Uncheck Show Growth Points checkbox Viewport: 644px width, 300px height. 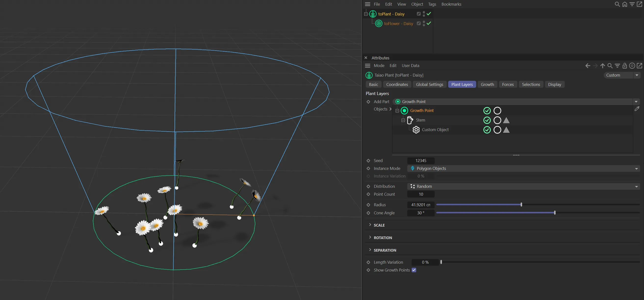414,270
